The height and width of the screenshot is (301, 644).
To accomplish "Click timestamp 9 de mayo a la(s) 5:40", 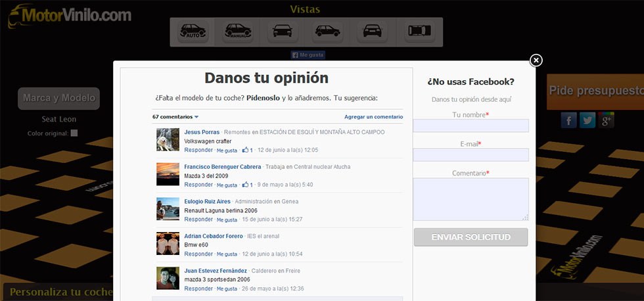I will pyautogui.click(x=285, y=185).
